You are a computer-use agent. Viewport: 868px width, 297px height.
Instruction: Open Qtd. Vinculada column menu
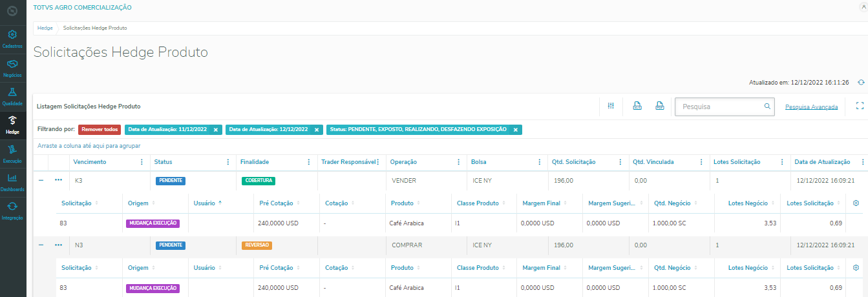[701, 162]
